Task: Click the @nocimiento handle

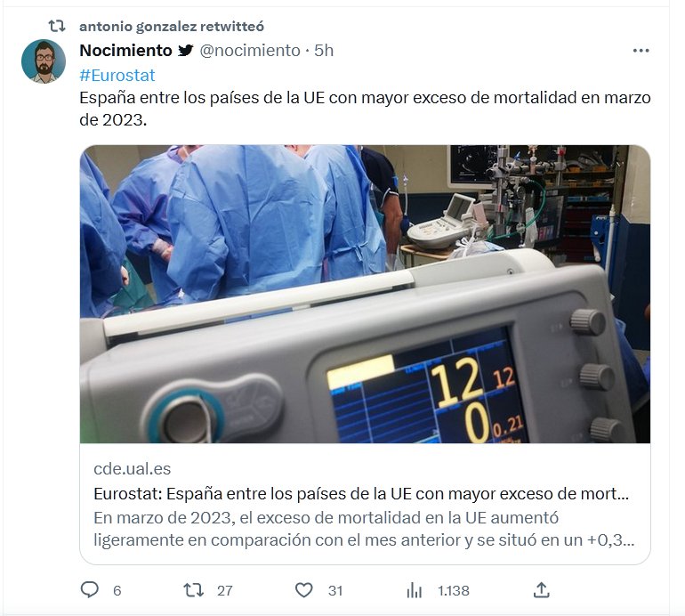Action: tap(250, 51)
